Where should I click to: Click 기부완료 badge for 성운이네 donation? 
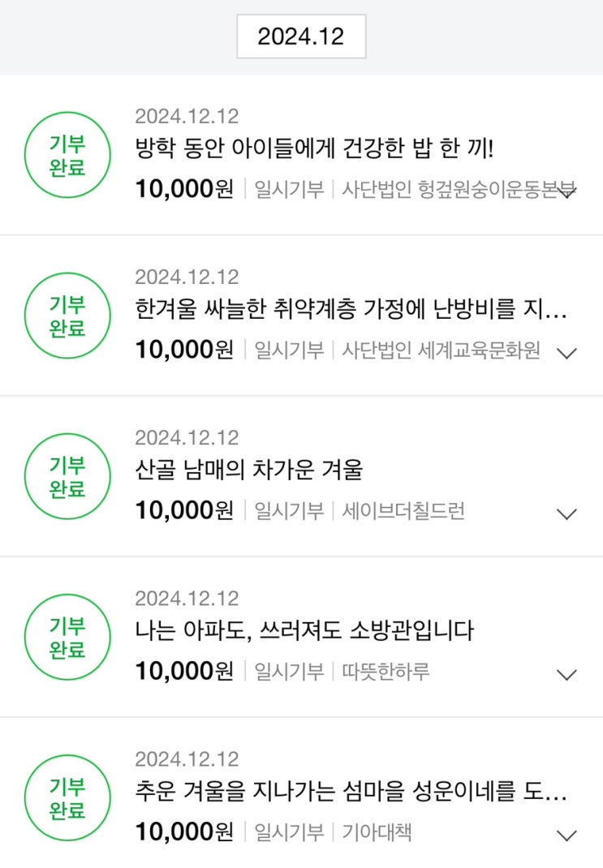tap(67, 797)
